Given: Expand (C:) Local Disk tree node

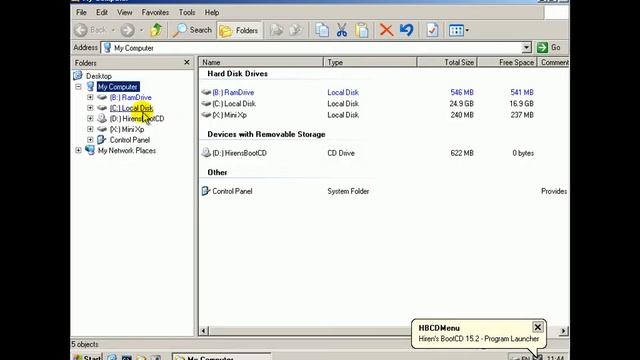Looking at the screenshot, I should (90, 108).
